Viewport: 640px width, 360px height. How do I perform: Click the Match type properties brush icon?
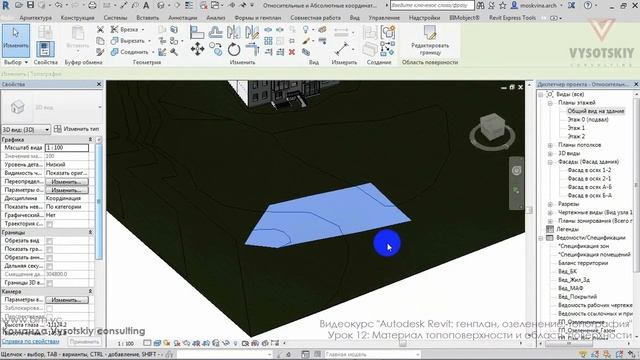point(100,52)
